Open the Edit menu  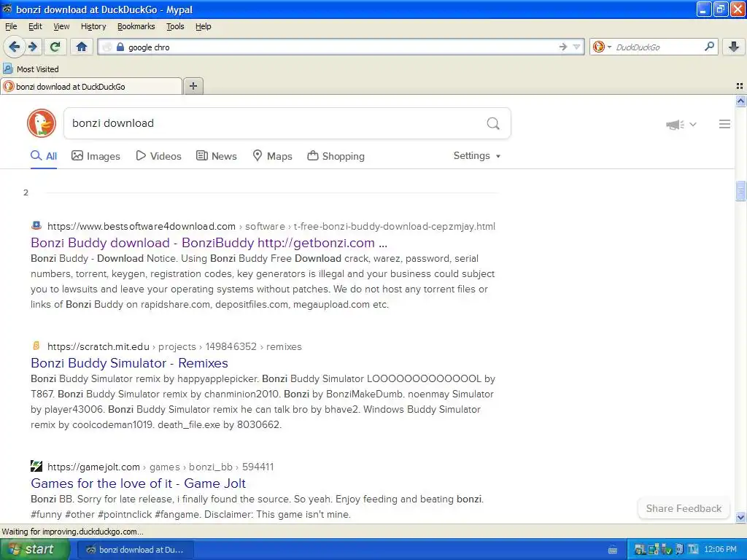point(35,26)
